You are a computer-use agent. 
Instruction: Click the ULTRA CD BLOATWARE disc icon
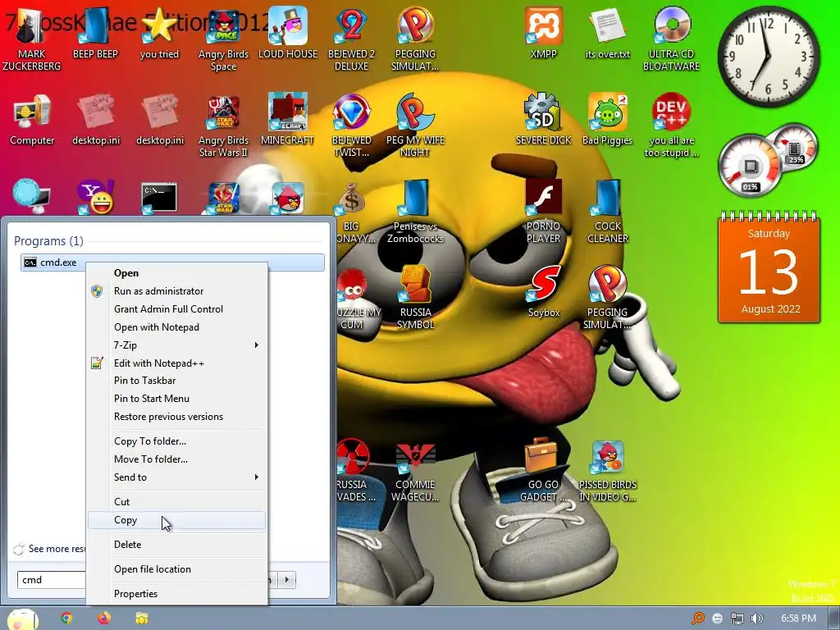click(671, 39)
